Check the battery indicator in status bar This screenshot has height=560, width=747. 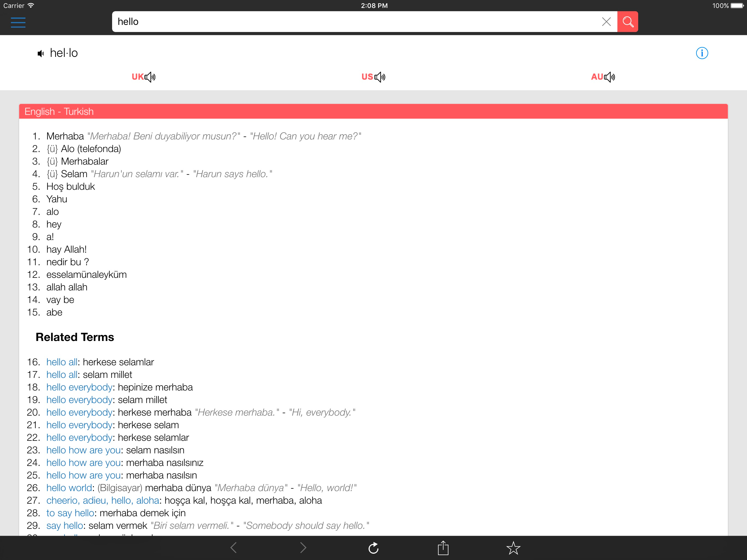737,5
